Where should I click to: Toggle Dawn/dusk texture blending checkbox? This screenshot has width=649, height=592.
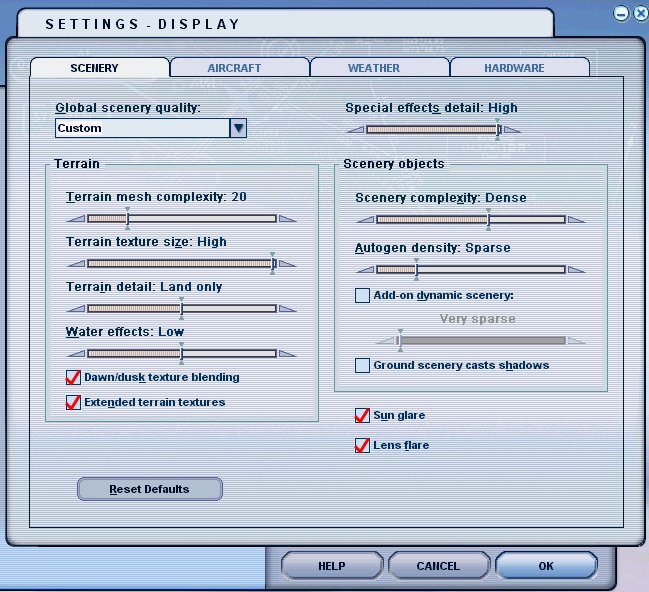coord(73,377)
